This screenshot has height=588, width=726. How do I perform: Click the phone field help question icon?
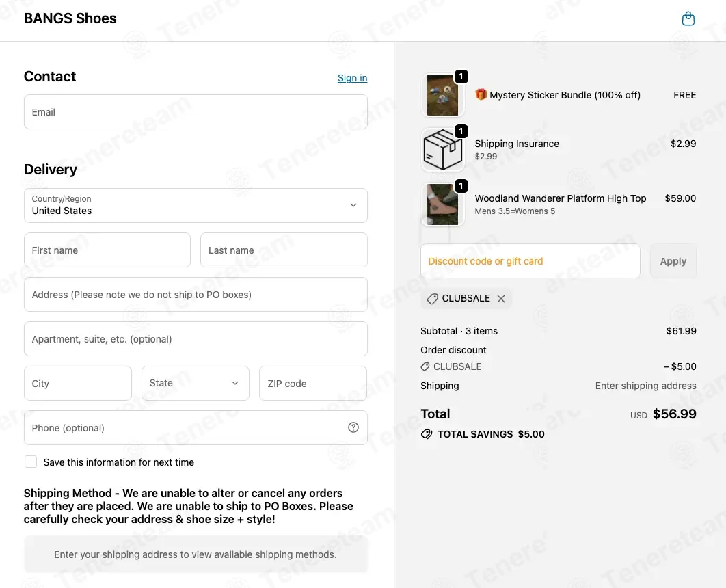point(353,427)
